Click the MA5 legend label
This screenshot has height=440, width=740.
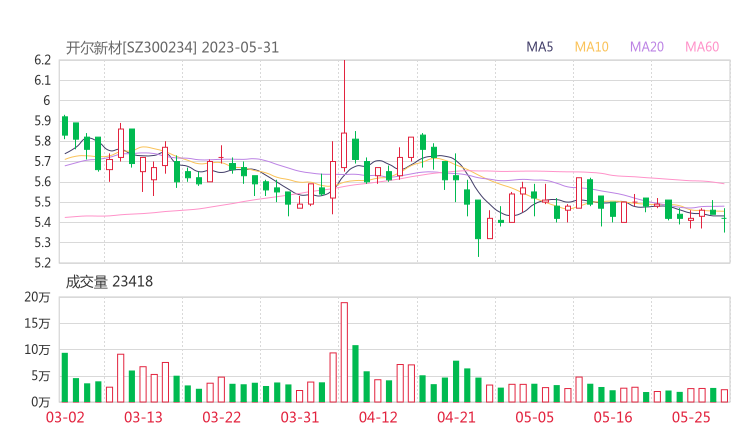(539, 47)
